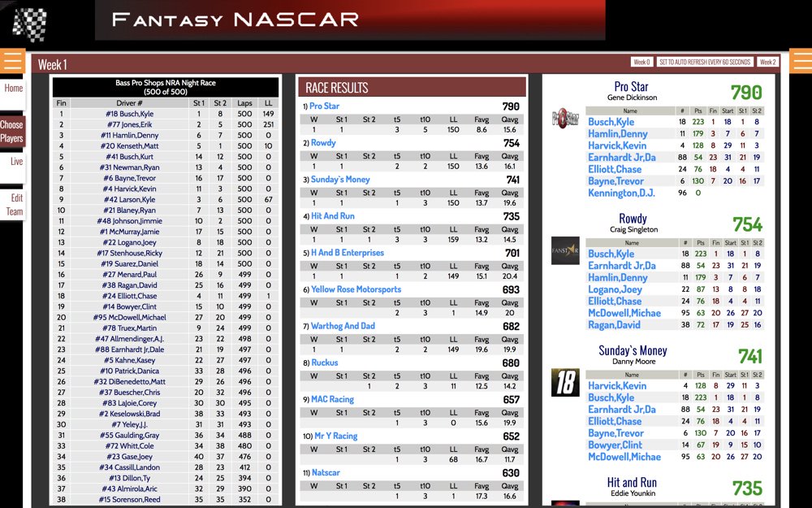Open the Choose Players tab

[11, 132]
